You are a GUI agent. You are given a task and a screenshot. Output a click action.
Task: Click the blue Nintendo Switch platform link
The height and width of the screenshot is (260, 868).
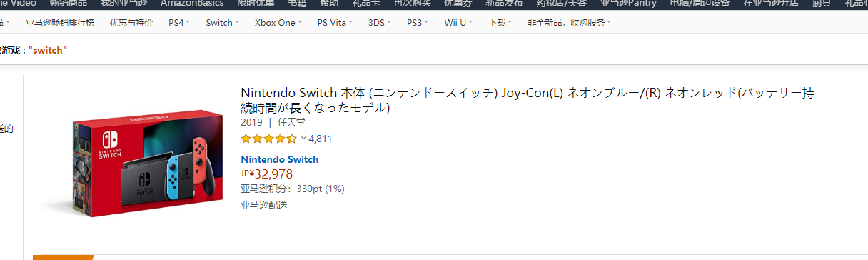[280, 159]
